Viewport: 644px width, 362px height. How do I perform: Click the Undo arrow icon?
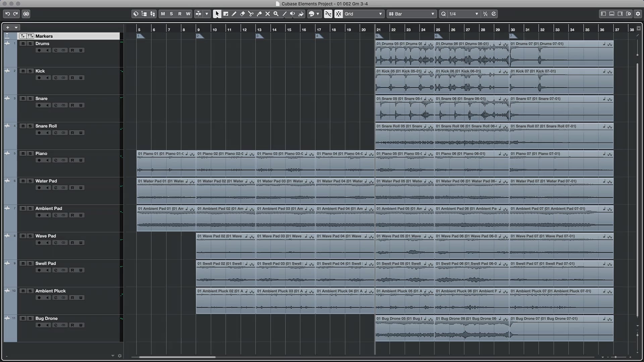pos(7,14)
